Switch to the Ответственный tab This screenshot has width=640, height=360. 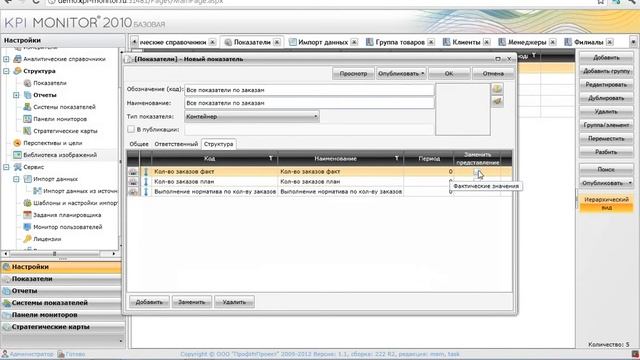point(176,144)
